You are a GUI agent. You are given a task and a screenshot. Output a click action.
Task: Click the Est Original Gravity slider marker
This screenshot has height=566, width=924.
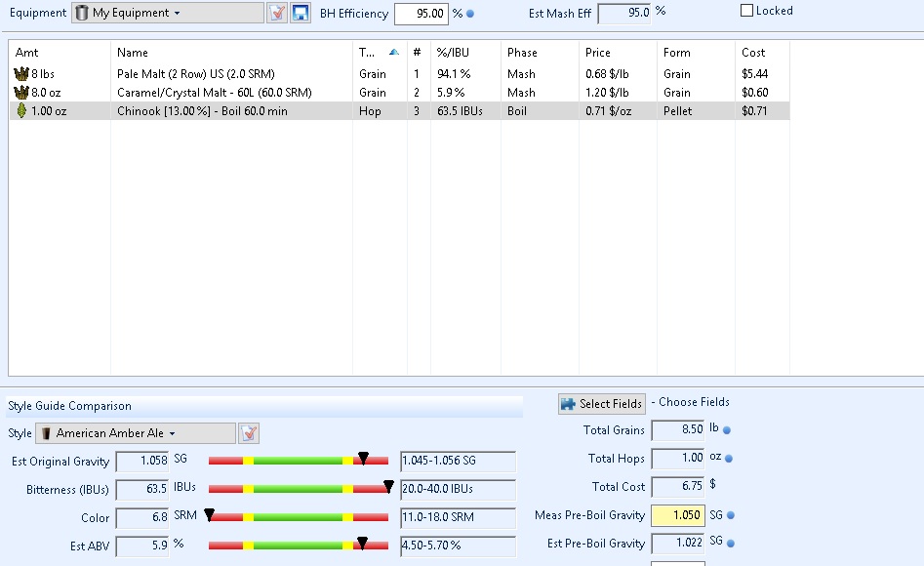tap(364, 458)
